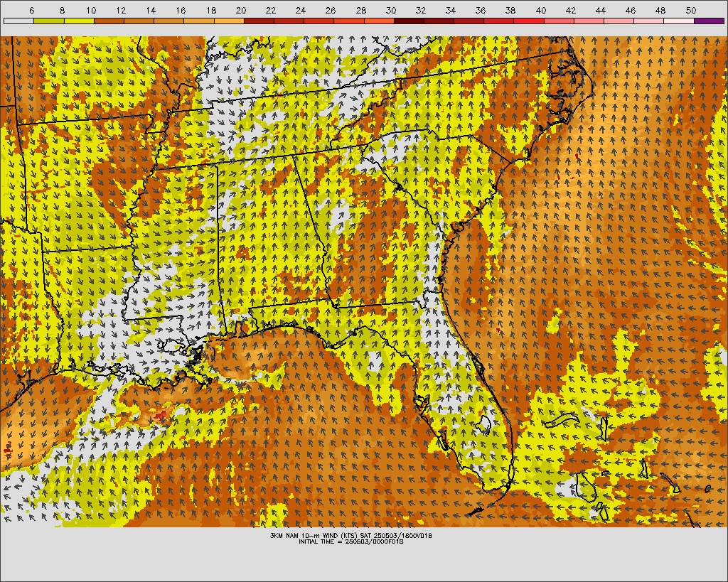Select the legend swatch between 36 and 38
The image size is (728, 582).
tap(499, 21)
